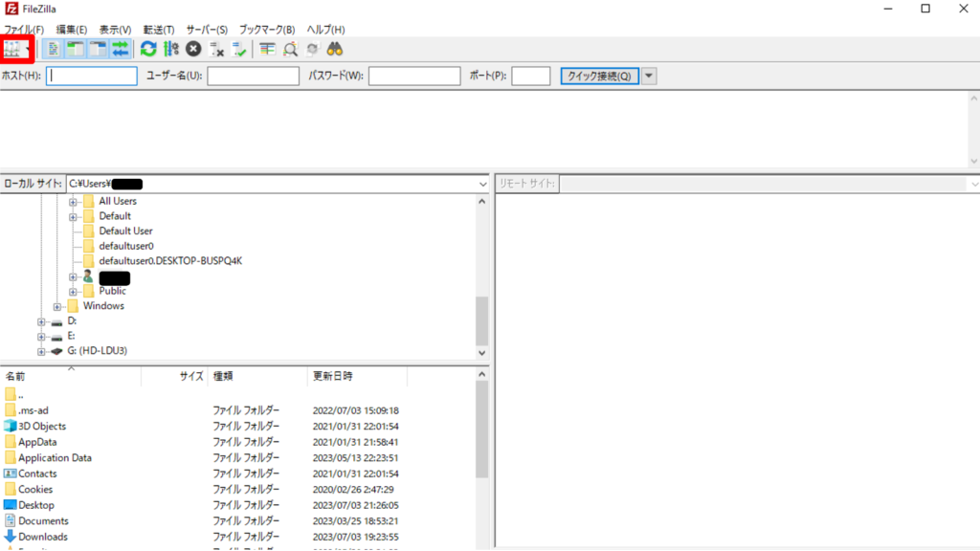Select the G: (HD-LDU3) drive icon
Viewport: 980px width, 551px height.
[x=56, y=351]
